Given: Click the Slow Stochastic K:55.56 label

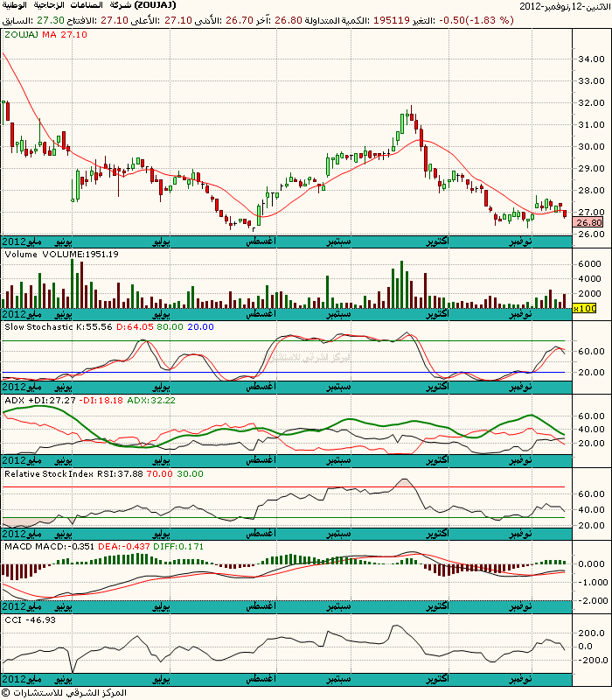Looking at the screenshot, I should tap(59, 326).
